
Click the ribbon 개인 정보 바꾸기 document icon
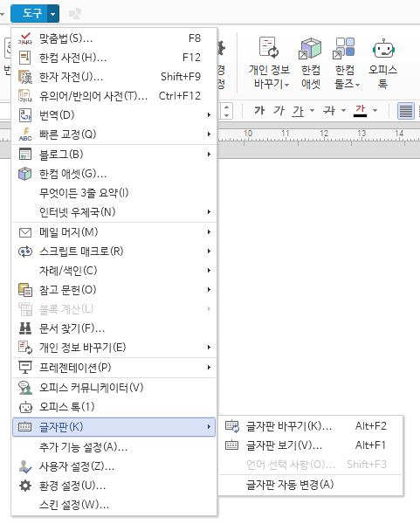tap(269, 47)
